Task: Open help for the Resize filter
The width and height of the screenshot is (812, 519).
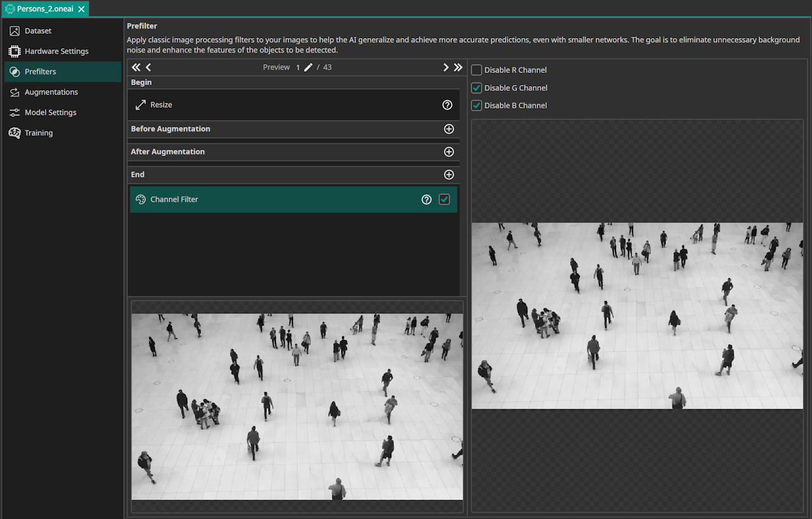Action: coord(447,105)
